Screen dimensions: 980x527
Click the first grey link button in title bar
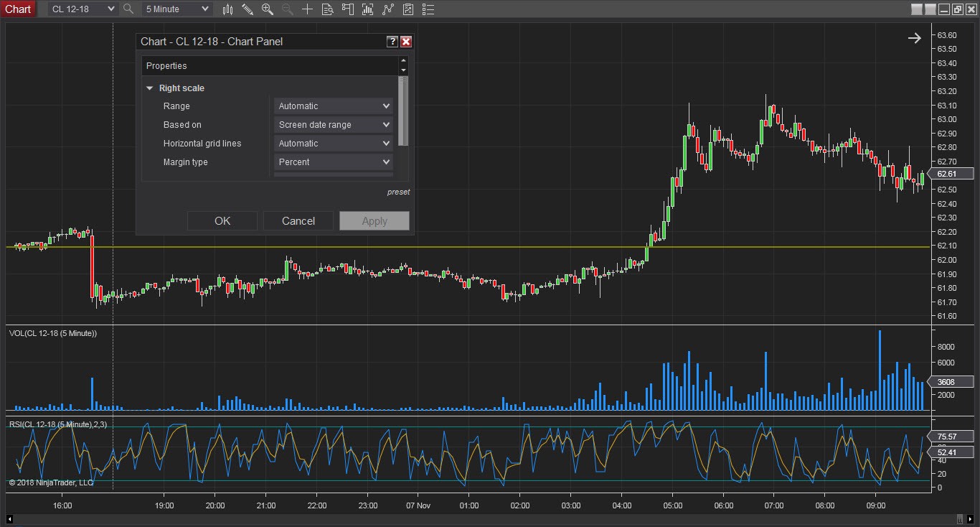[917, 9]
